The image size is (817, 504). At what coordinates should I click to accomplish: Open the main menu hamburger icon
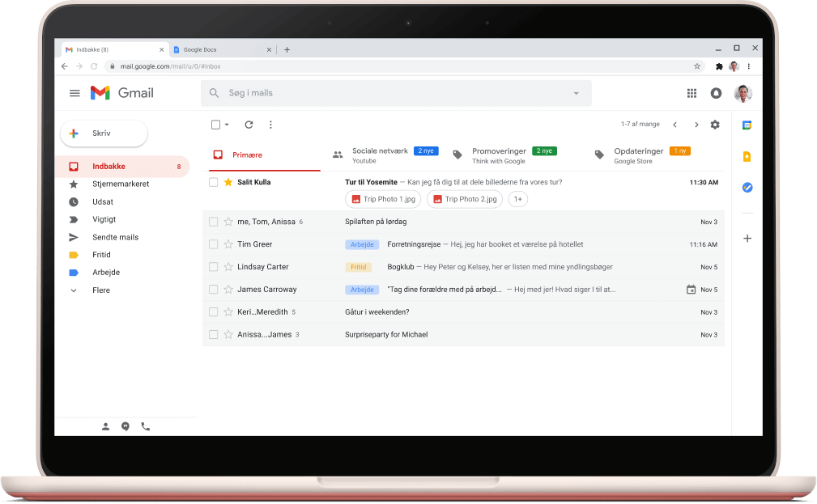click(x=74, y=93)
